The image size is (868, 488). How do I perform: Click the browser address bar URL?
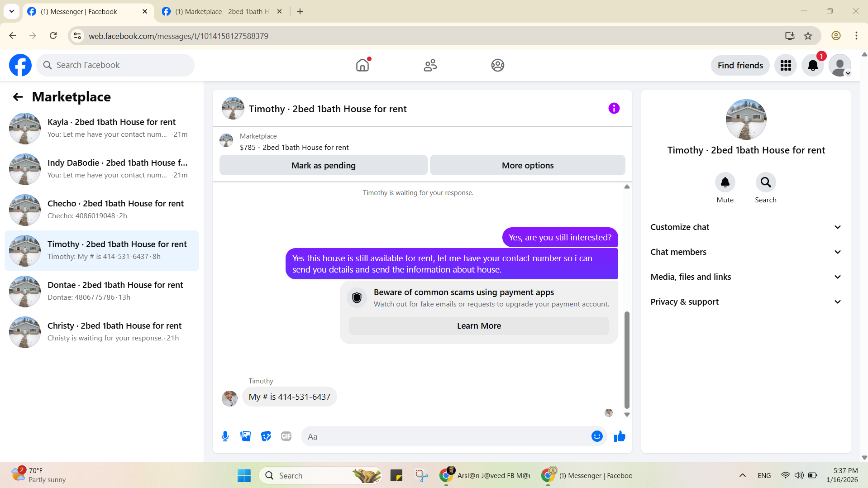coord(178,36)
